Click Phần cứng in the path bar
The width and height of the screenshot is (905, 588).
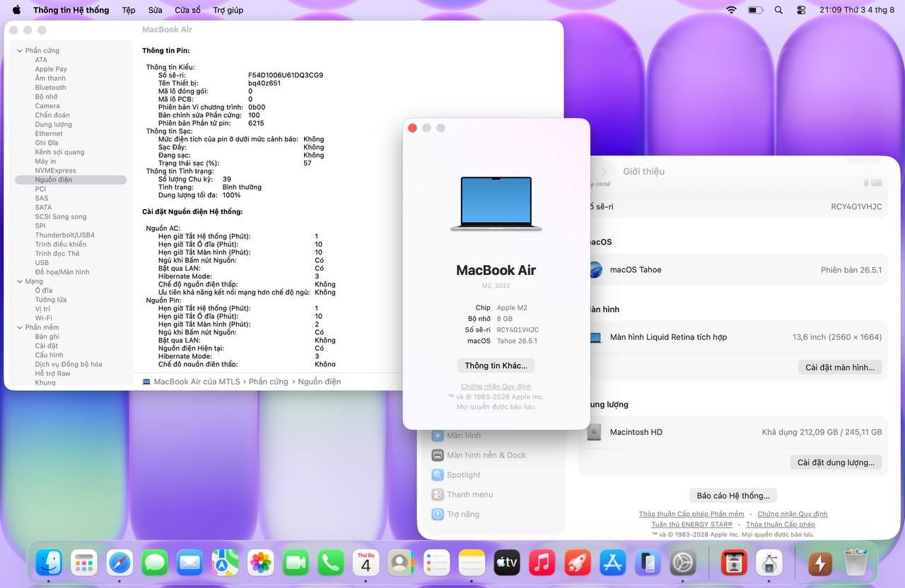268,382
